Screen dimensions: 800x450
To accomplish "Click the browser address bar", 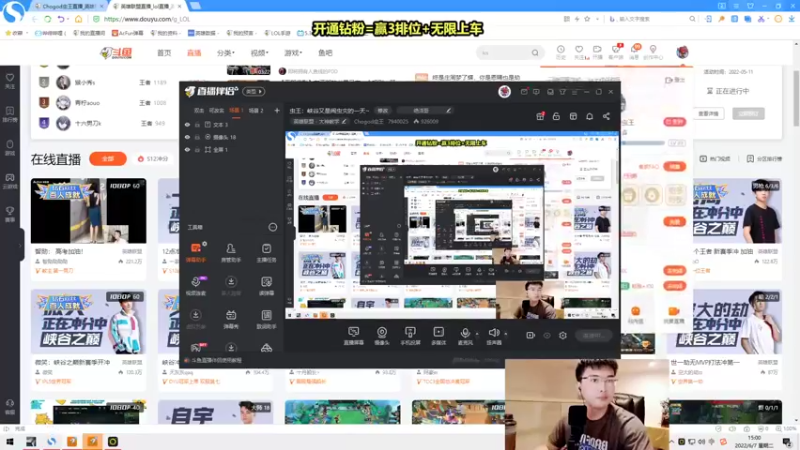I will click(327, 19).
